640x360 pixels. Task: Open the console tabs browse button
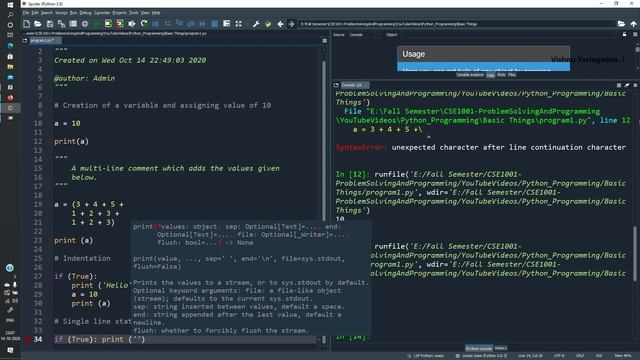click(x=336, y=85)
